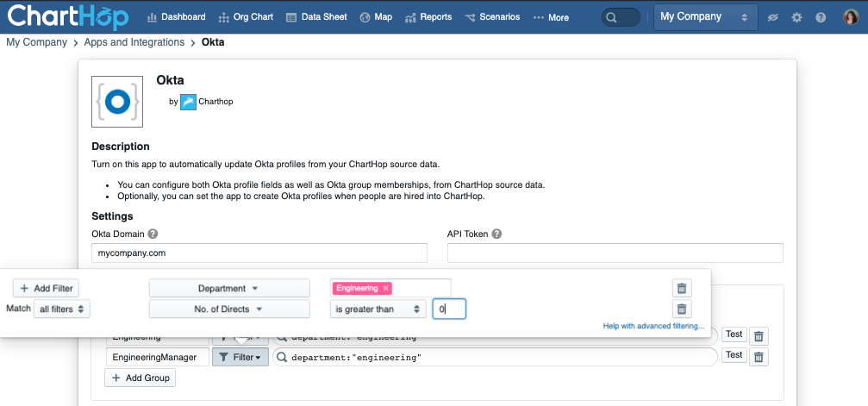
Task: Show help tooltip for Okta Domain
Action: pos(153,234)
